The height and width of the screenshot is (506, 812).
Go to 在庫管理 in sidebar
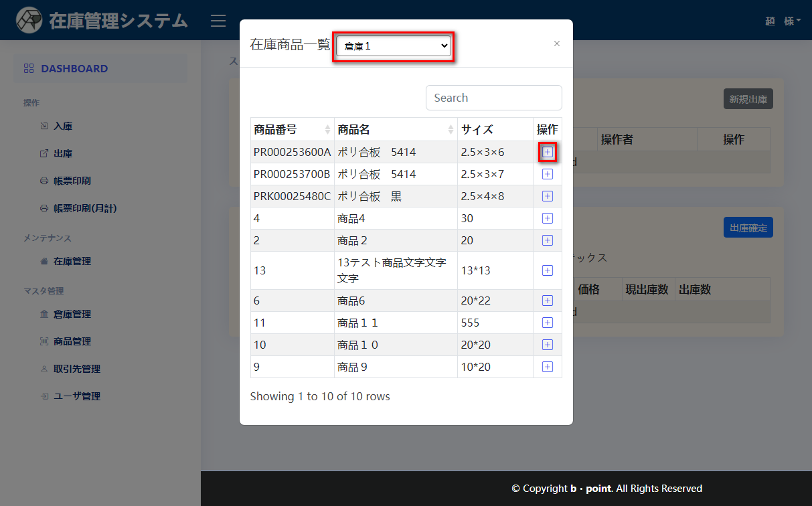tap(72, 261)
